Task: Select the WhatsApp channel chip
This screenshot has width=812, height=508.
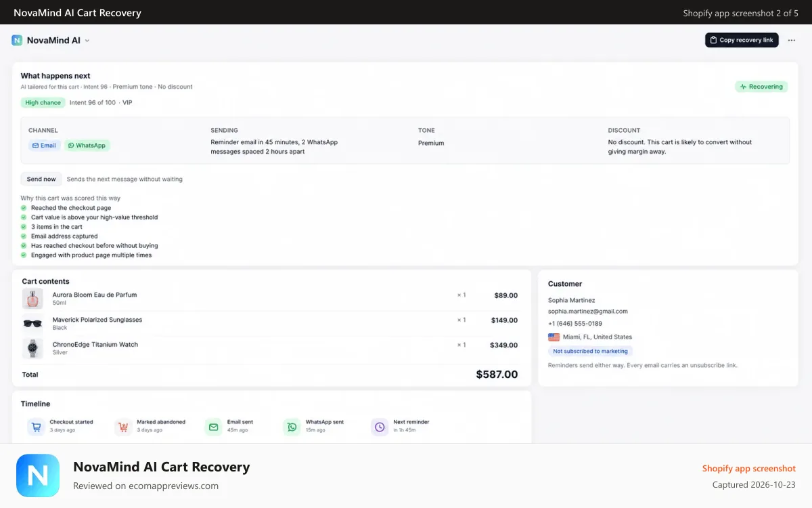Action: (87, 146)
